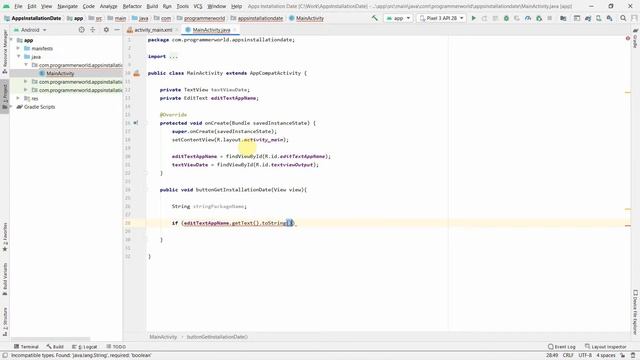Screen dimensions: 640x360
Task: Click the trash icon in status bar
Action: (x=633, y=355)
